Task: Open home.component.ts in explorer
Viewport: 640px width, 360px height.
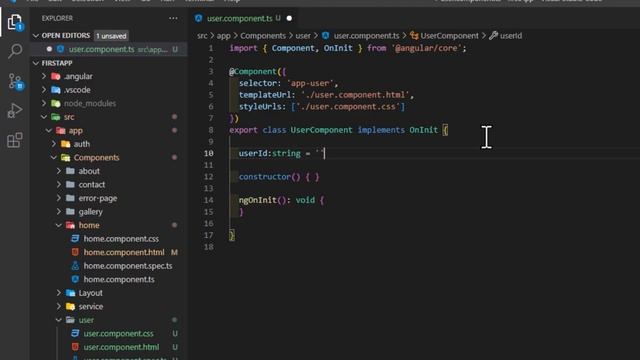Action: click(x=119, y=279)
